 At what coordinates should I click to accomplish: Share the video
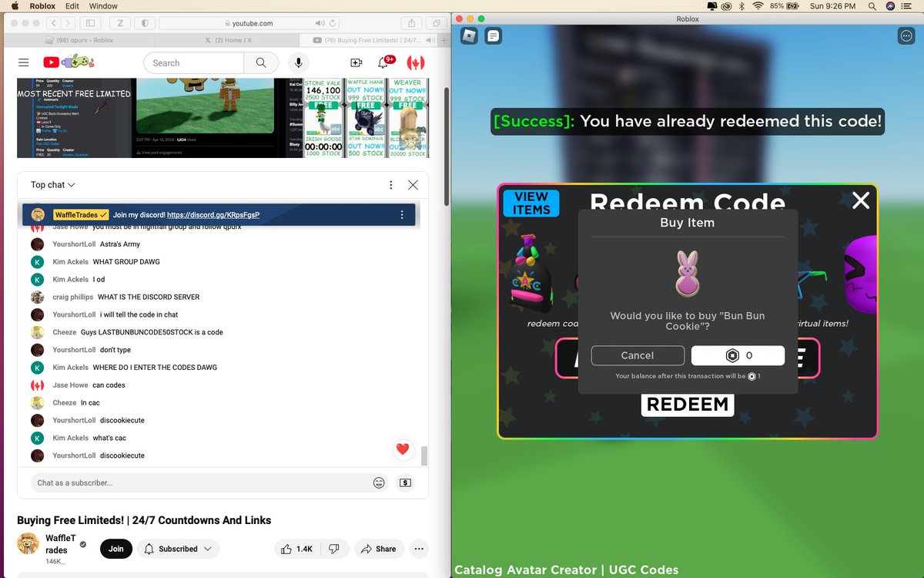(378, 549)
